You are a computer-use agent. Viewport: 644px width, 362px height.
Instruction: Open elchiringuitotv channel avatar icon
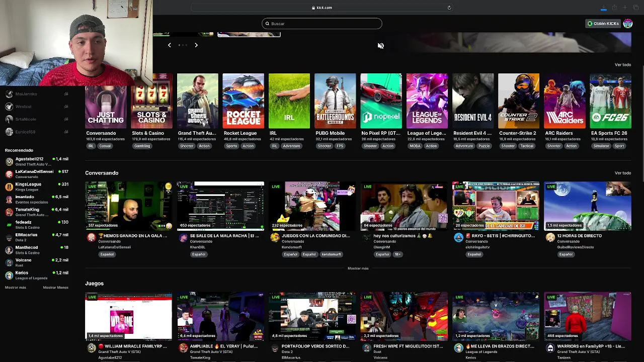458,238
